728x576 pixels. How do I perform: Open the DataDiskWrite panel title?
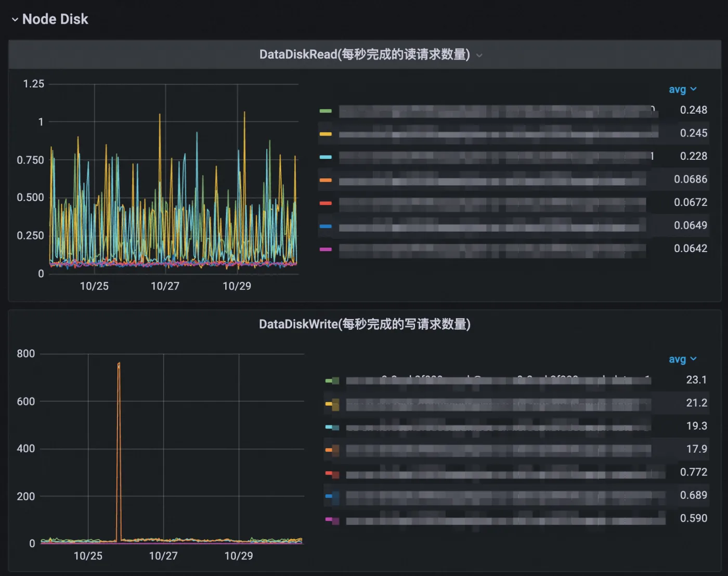tap(365, 324)
